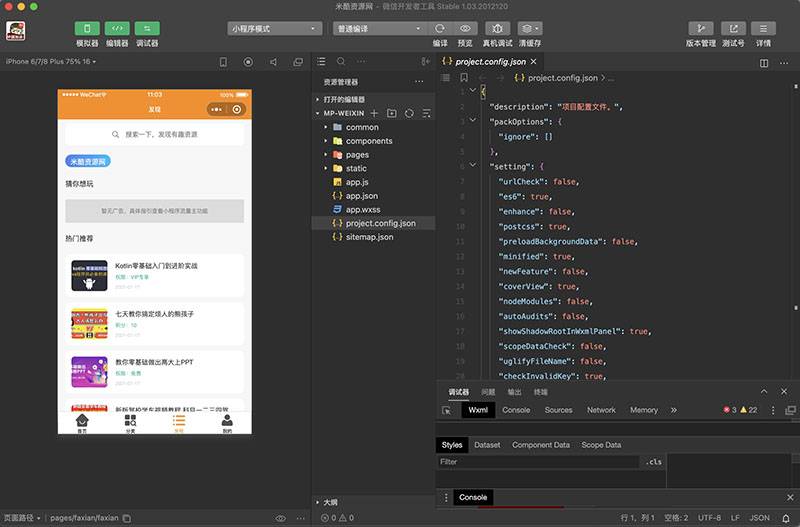Select the Component Data tab
The height and width of the screenshot is (527, 800).
(x=540, y=445)
